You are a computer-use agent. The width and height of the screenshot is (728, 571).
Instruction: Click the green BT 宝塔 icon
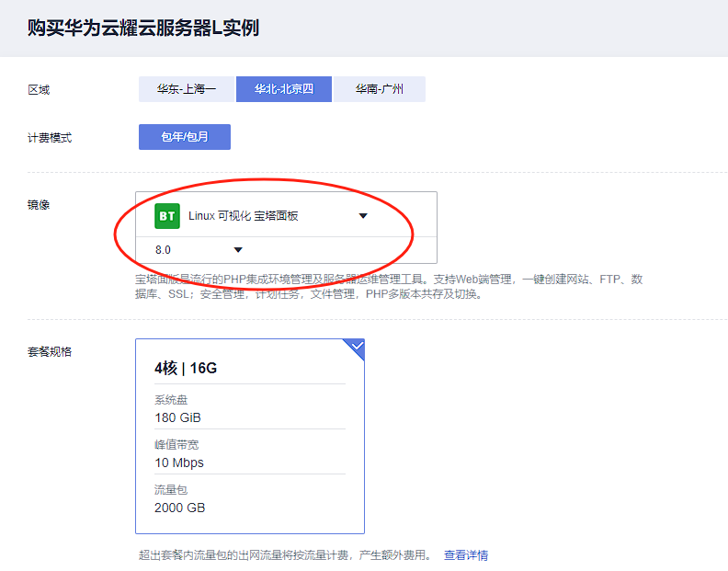click(x=167, y=216)
